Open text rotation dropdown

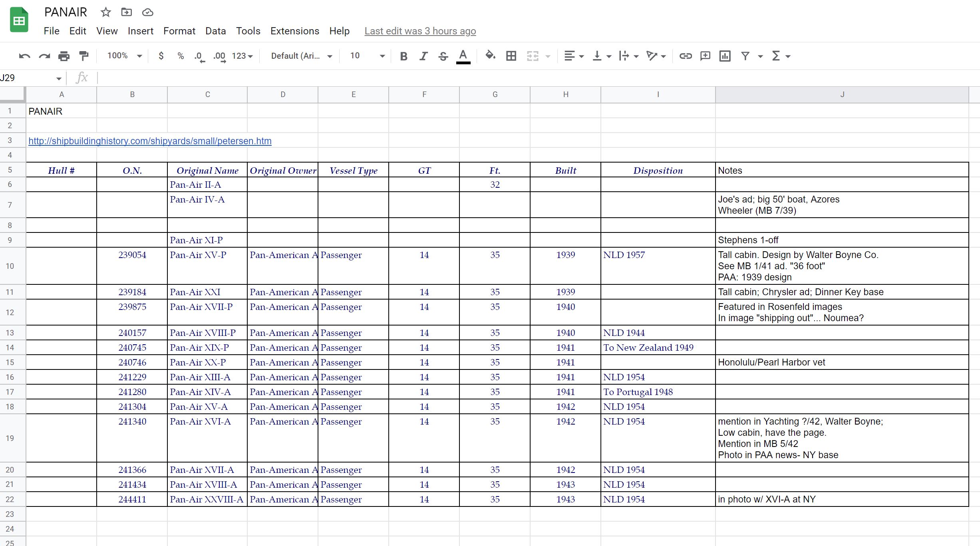[656, 56]
